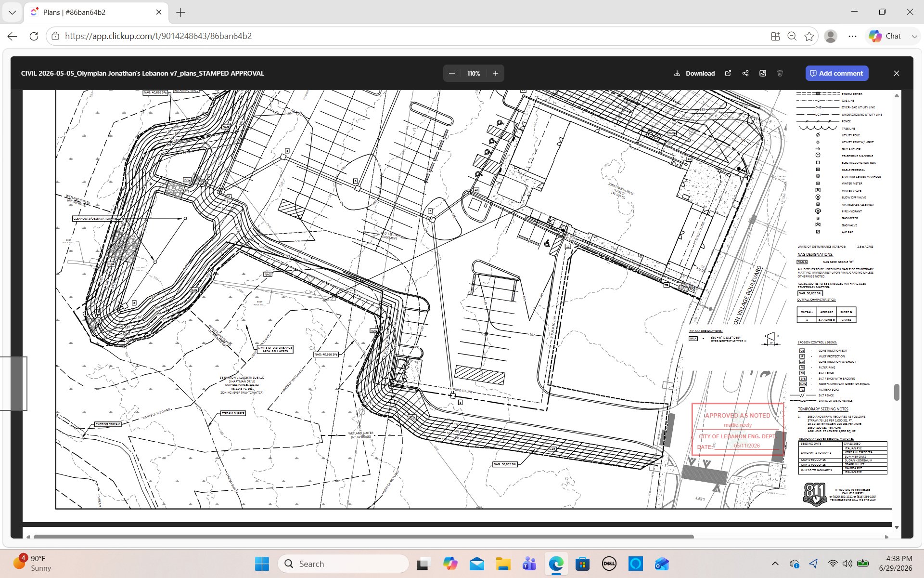This screenshot has width=924, height=578.
Task: Click the taskbar Search box
Action: coord(344,564)
